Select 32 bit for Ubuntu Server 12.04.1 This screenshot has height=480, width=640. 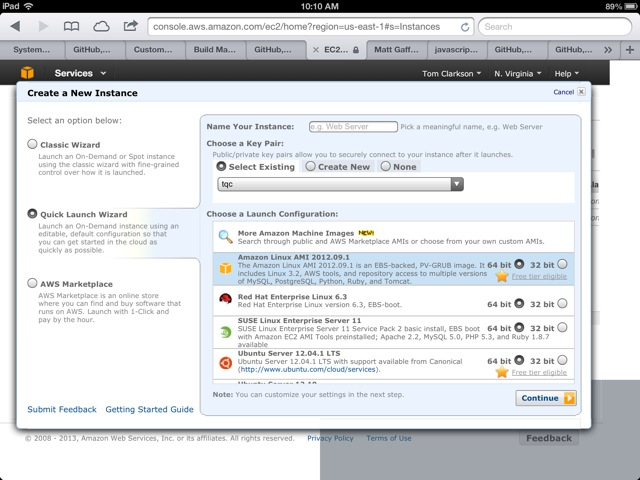(x=562, y=360)
